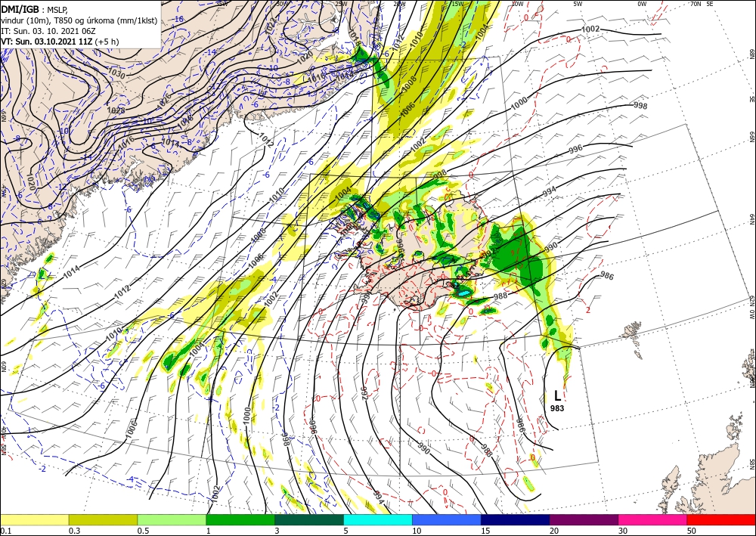
Task: Click the '30' legend value label
Action: 623,531
